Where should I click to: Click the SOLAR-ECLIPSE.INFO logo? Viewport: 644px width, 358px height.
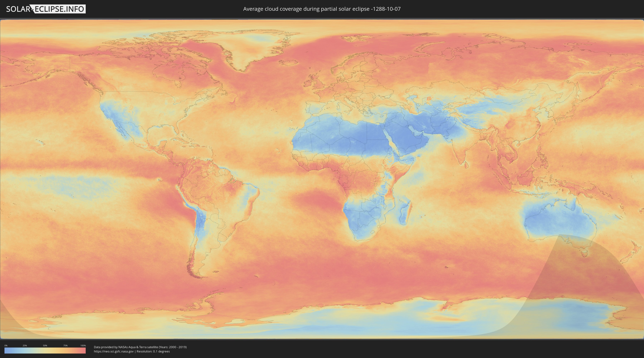46,9
